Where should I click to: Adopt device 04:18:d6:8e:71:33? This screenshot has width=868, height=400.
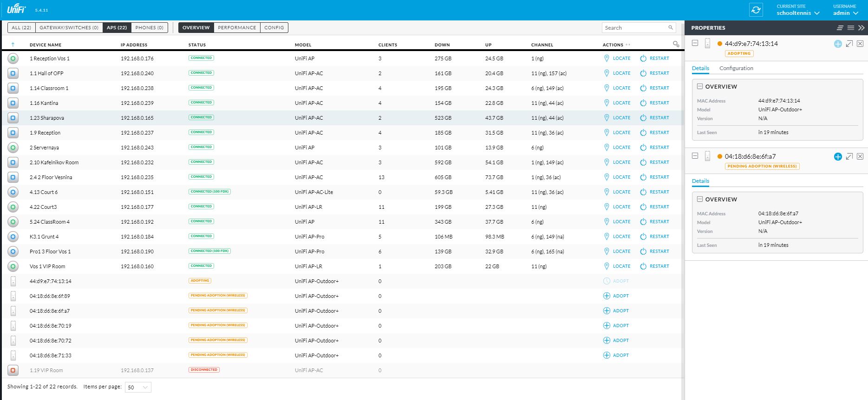click(616, 355)
